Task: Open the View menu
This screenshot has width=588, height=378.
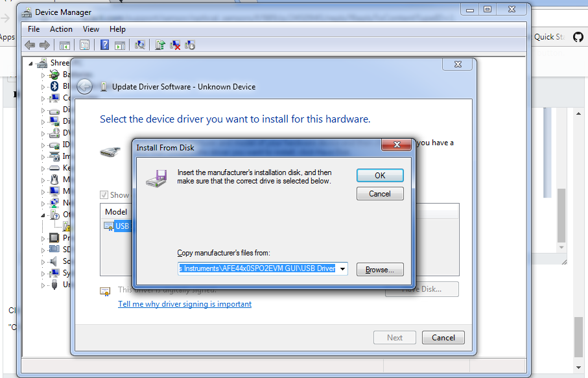Action: click(90, 29)
